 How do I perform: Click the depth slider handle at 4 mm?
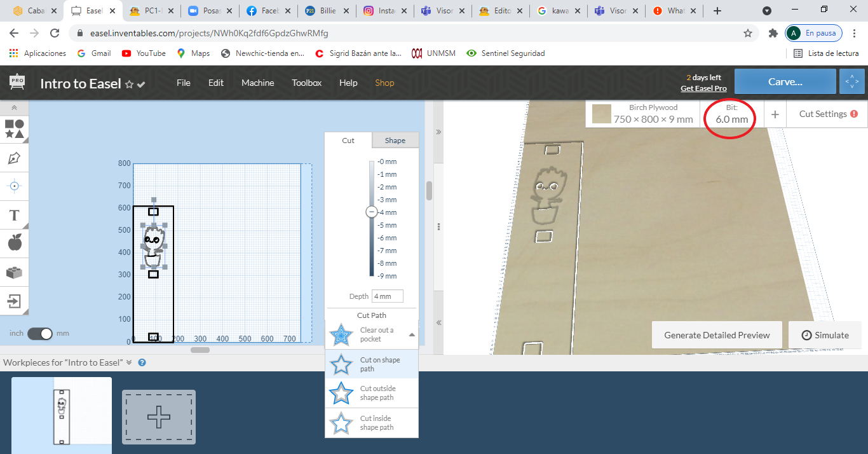click(372, 212)
